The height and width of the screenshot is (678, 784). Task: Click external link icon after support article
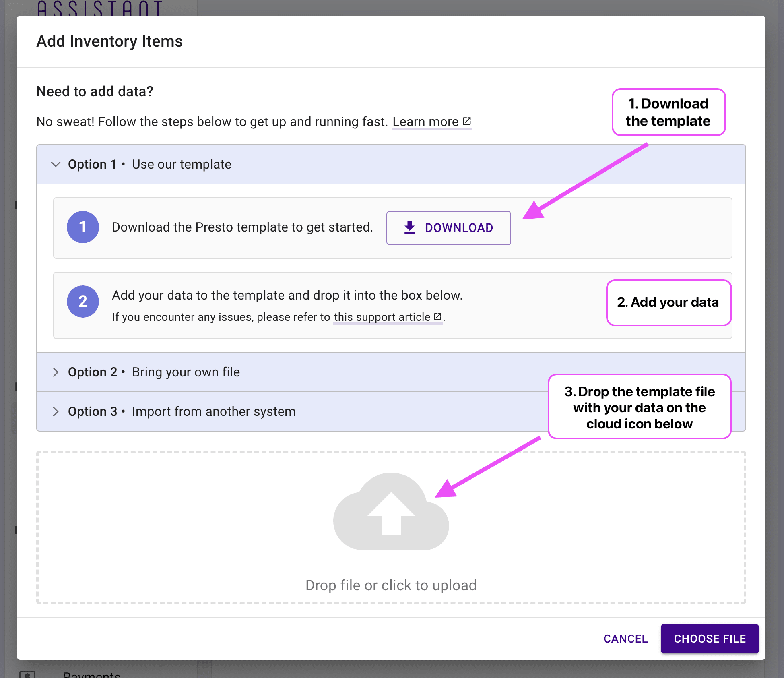438,316
